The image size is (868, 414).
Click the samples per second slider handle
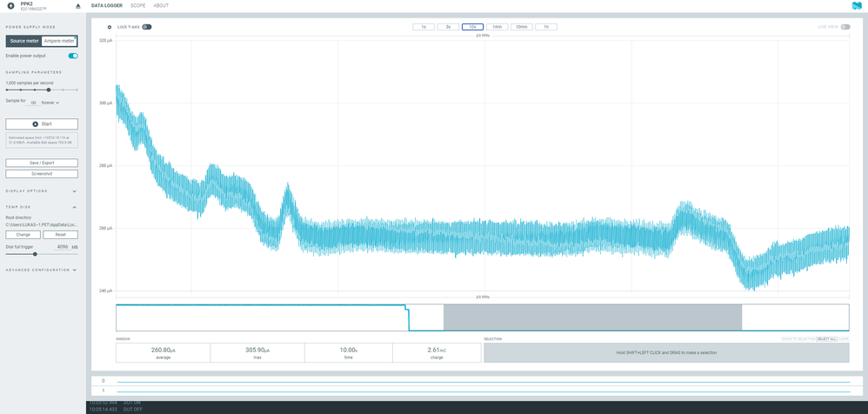(x=49, y=90)
